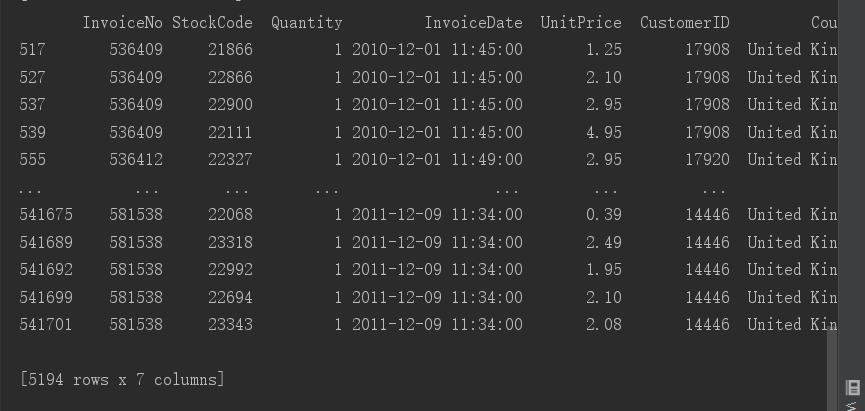The width and height of the screenshot is (865, 411).
Task: Click stock code 23343 in last row
Action: click(x=230, y=324)
